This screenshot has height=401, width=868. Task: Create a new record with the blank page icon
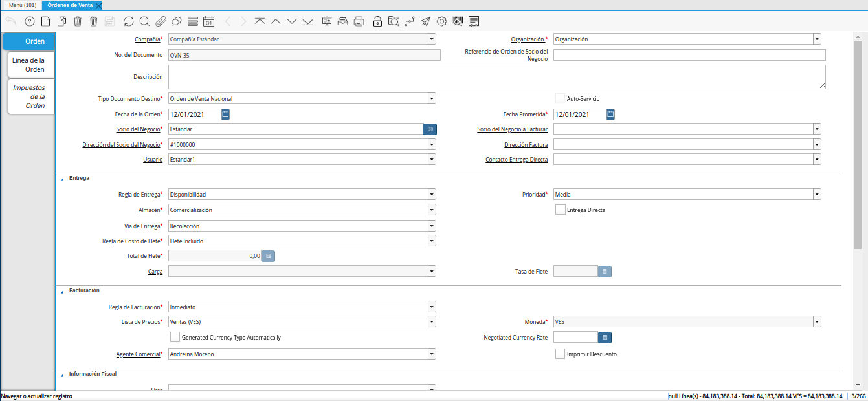45,21
